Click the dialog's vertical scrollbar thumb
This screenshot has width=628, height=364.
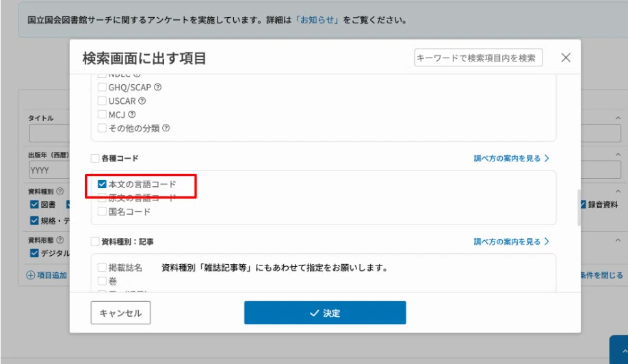point(579,208)
